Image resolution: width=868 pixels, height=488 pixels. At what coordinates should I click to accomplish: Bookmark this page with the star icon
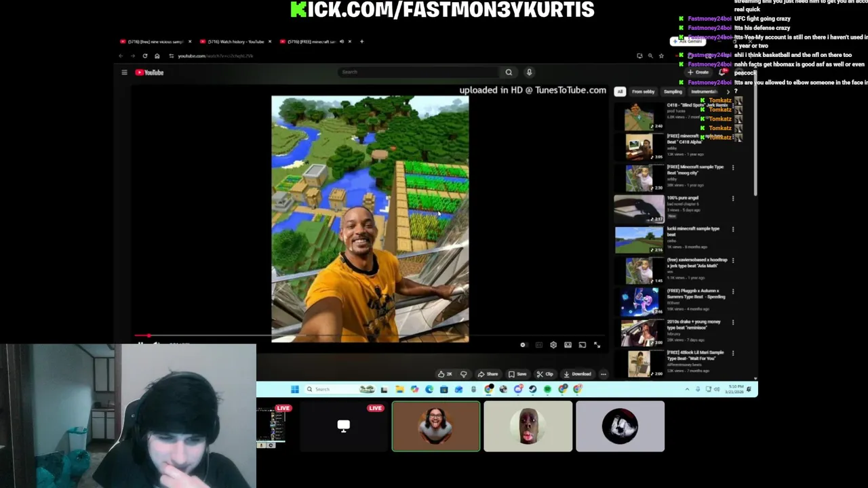coord(661,56)
